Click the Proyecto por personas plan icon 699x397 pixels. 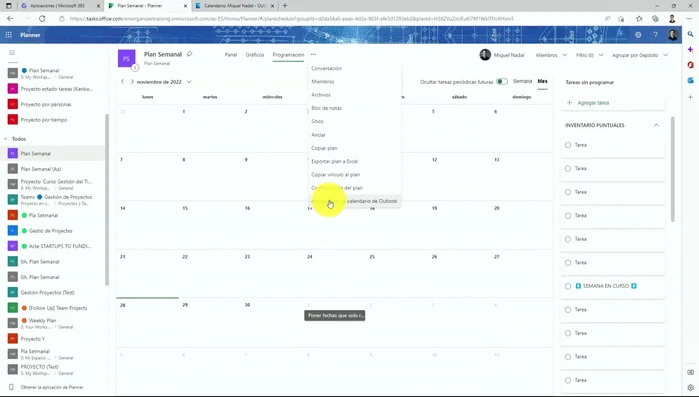12,104
